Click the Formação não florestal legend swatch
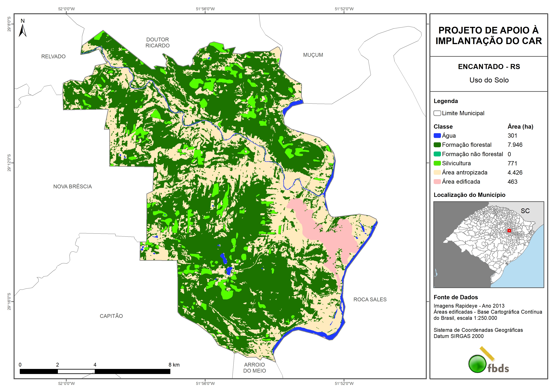This screenshot has height=392, width=555. tap(437, 154)
